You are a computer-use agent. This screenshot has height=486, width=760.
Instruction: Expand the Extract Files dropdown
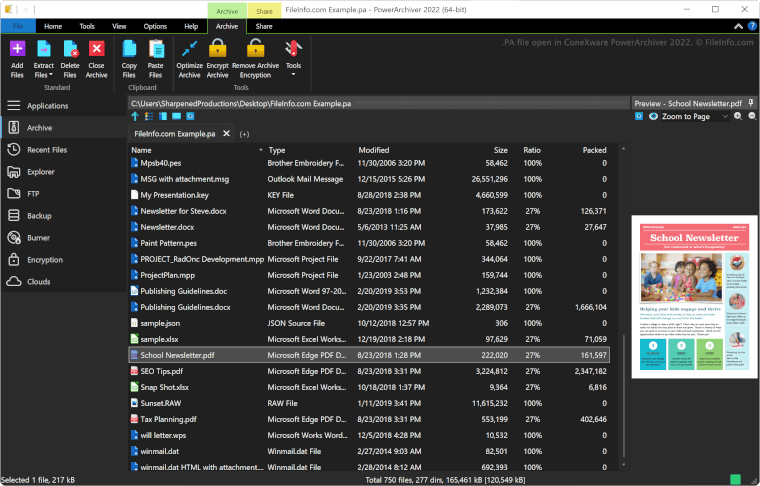click(44, 75)
